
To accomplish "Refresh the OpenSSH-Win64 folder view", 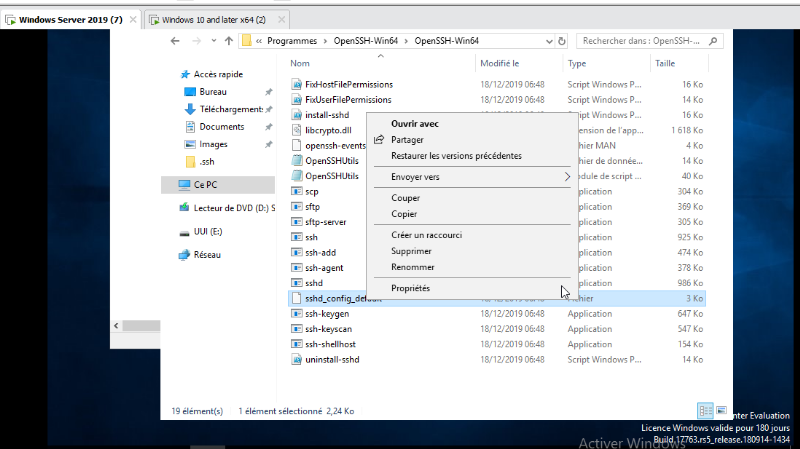I will [562, 41].
